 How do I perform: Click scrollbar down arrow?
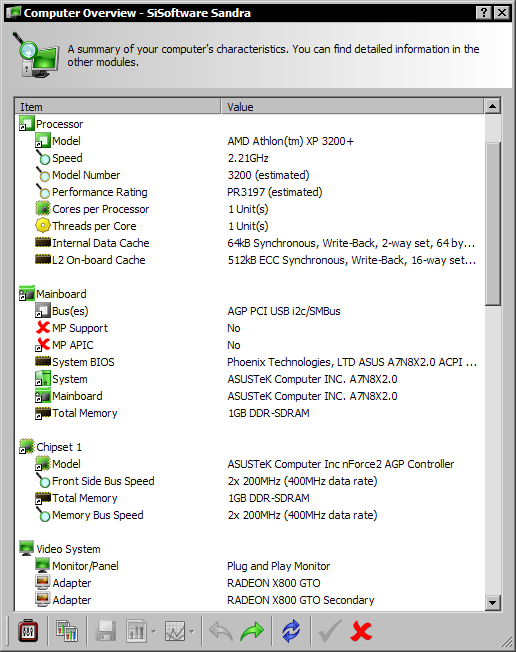coord(493,602)
